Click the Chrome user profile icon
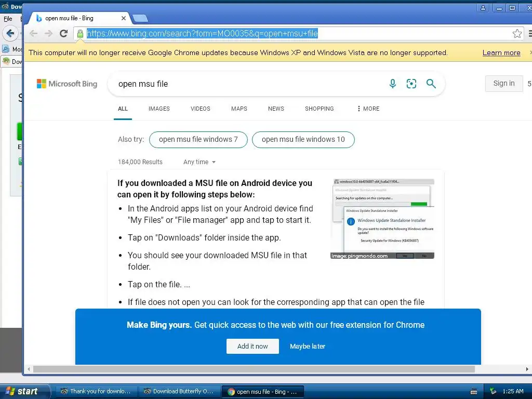The image size is (532, 399). pyautogui.click(x=483, y=8)
